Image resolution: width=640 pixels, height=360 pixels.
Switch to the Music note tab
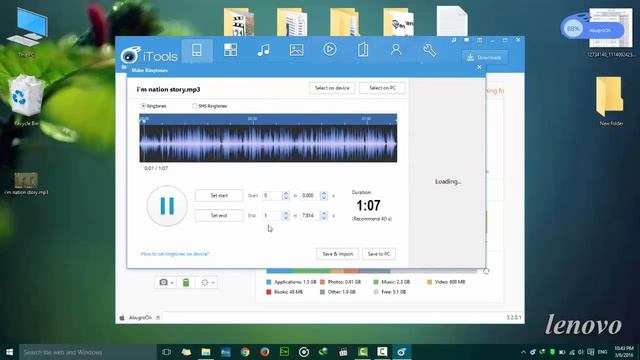point(263,50)
